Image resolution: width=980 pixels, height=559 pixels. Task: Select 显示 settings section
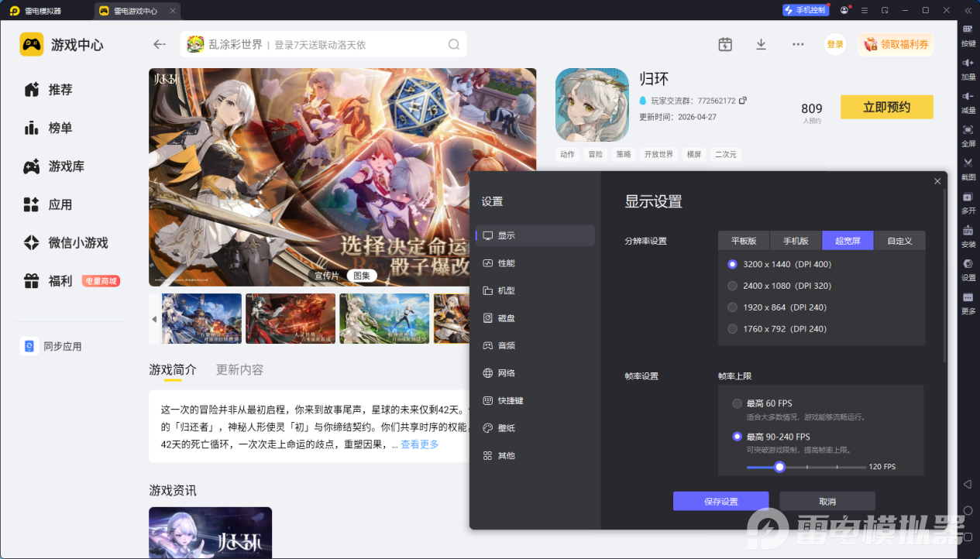[x=535, y=235]
